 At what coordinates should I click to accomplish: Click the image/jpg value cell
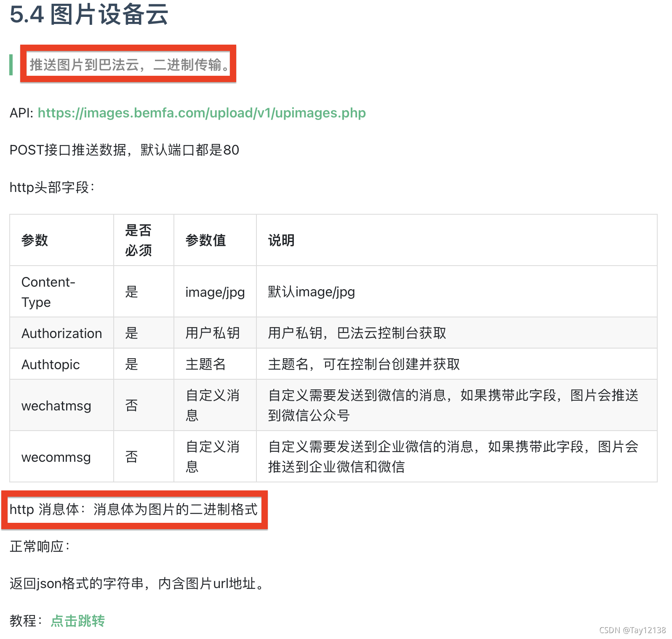(215, 291)
